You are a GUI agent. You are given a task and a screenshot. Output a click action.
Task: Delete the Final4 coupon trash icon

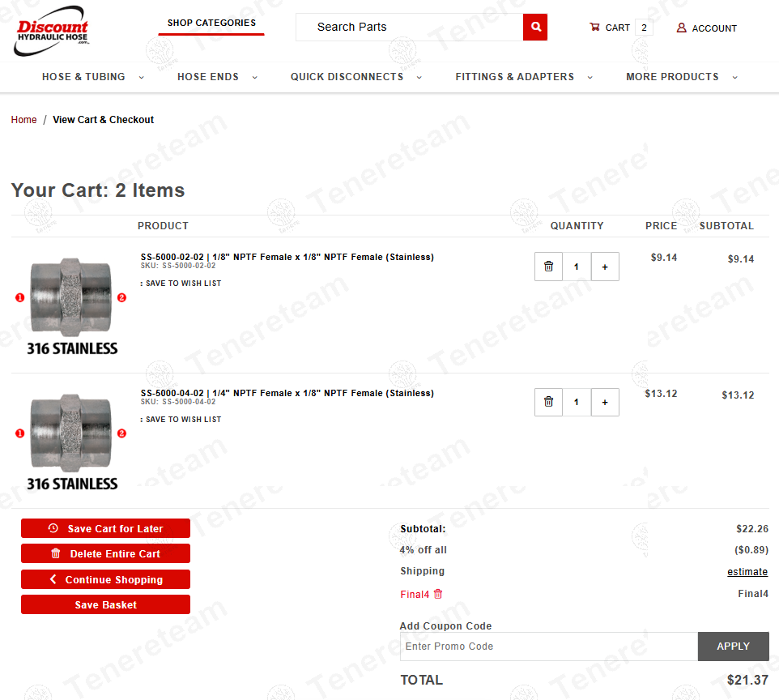pos(438,594)
